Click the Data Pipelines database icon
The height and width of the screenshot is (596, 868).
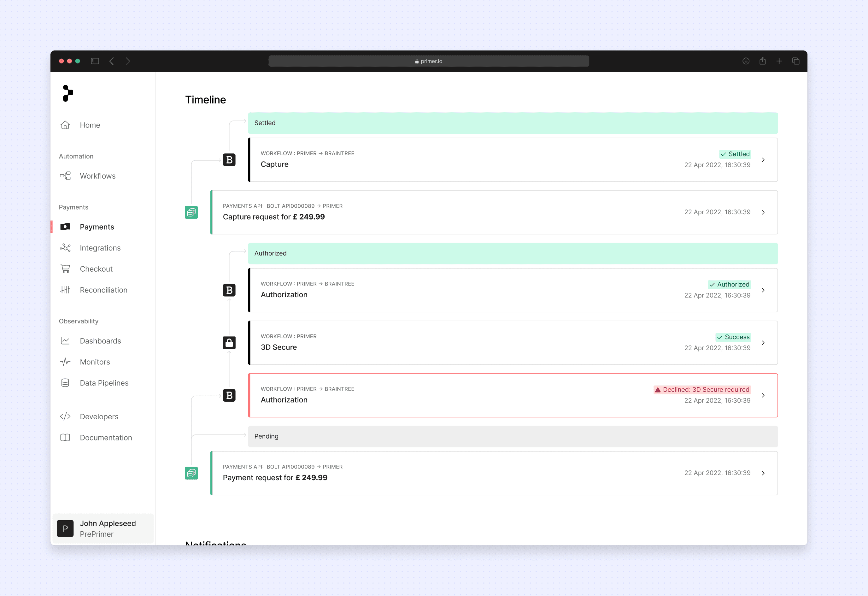point(65,383)
